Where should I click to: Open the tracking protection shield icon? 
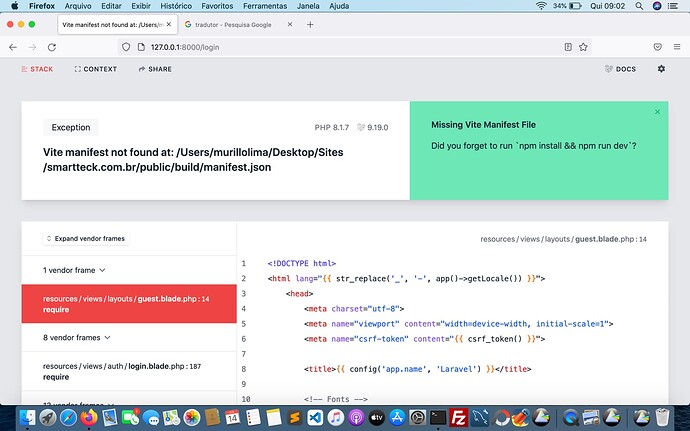point(126,47)
